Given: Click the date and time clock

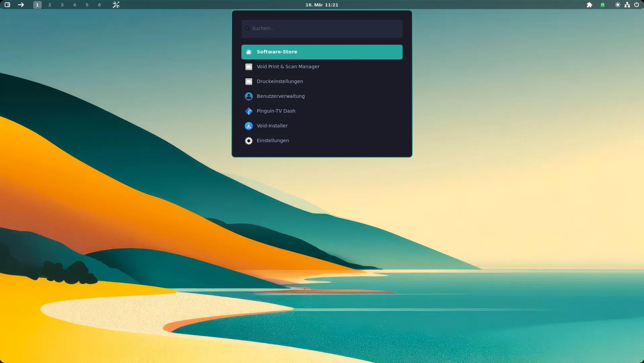Looking at the screenshot, I should 322,5.
